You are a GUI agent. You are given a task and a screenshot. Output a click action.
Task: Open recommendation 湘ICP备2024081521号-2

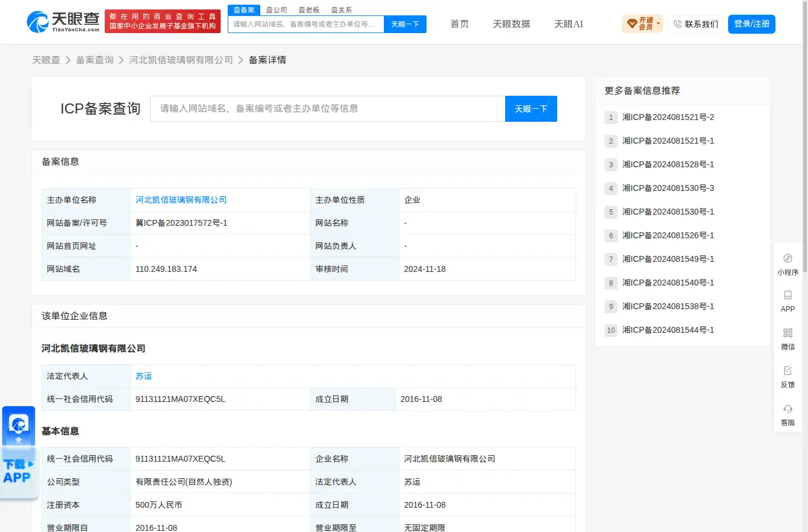click(668, 117)
